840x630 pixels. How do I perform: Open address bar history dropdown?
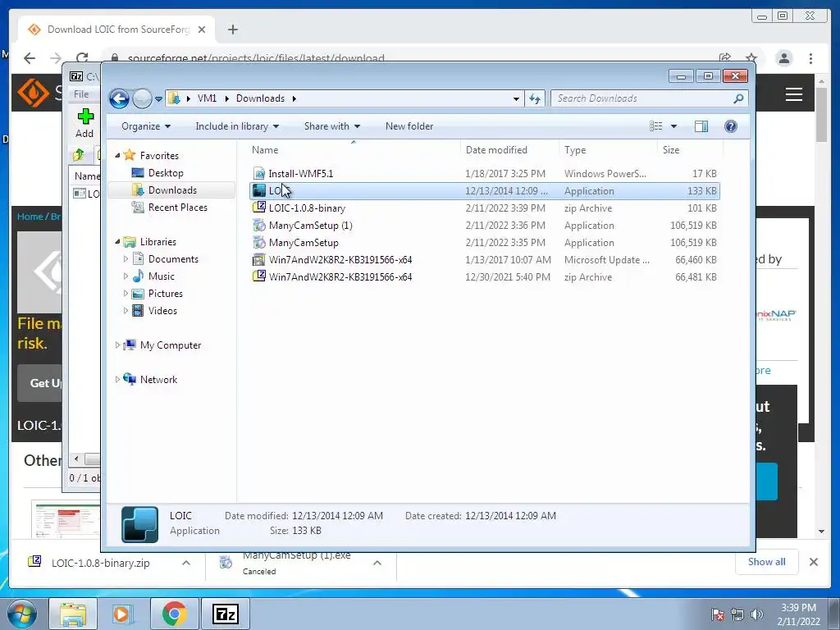(x=516, y=98)
